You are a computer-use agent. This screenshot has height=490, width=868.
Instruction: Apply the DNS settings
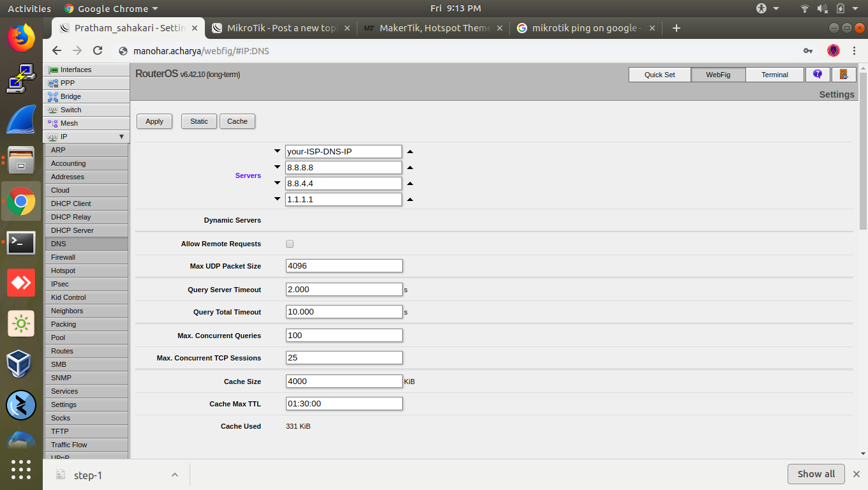[154, 121]
